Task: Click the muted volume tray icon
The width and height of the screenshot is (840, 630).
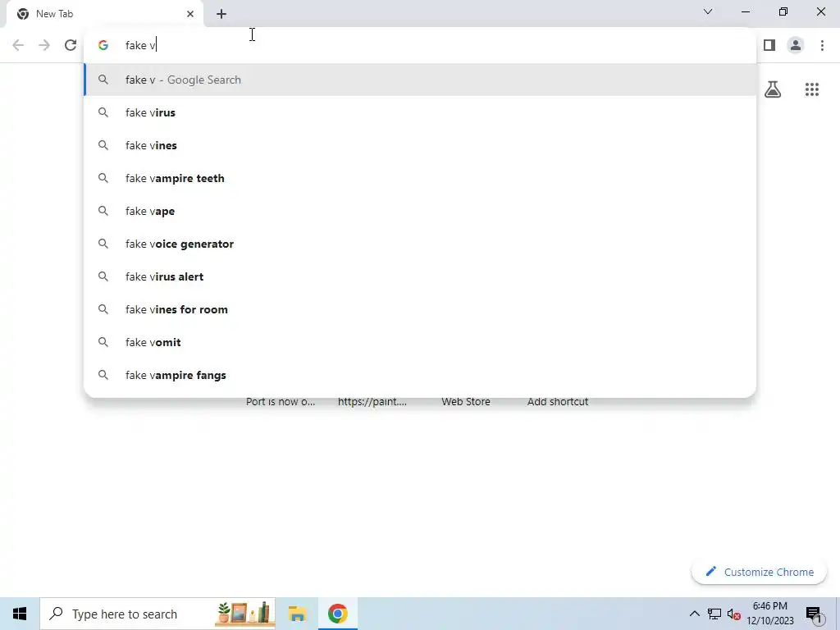Action: tap(734, 614)
